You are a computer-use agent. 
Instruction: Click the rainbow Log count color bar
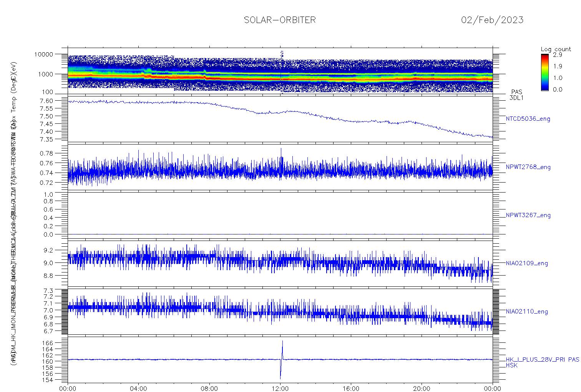544,72
